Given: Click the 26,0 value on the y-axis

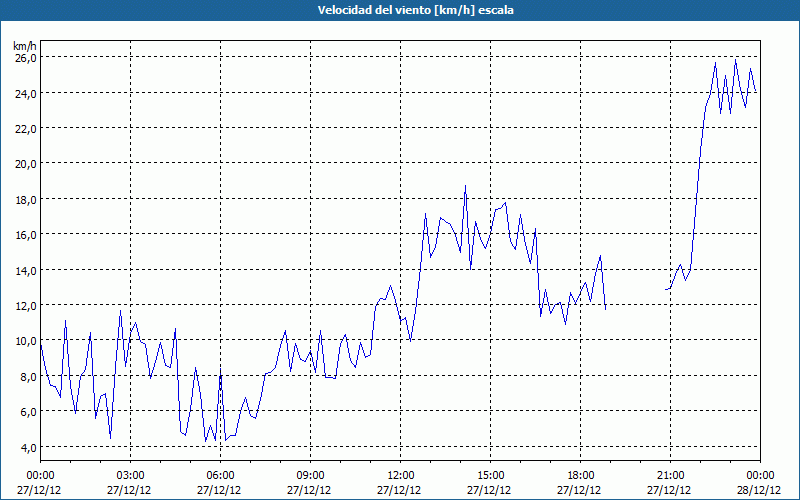Looking at the screenshot, I should pyautogui.click(x=25, y=58).
